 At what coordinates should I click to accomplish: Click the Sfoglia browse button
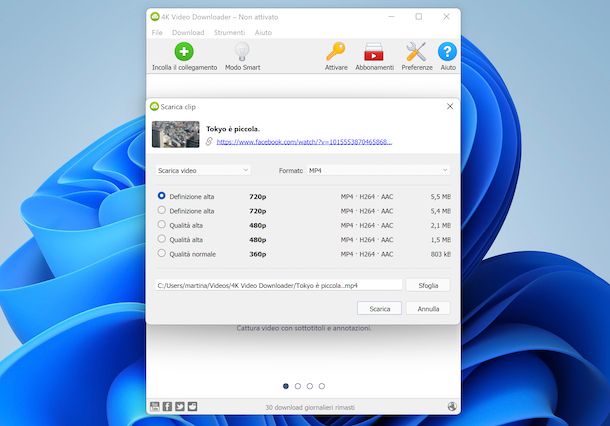(x=427, y=285)
